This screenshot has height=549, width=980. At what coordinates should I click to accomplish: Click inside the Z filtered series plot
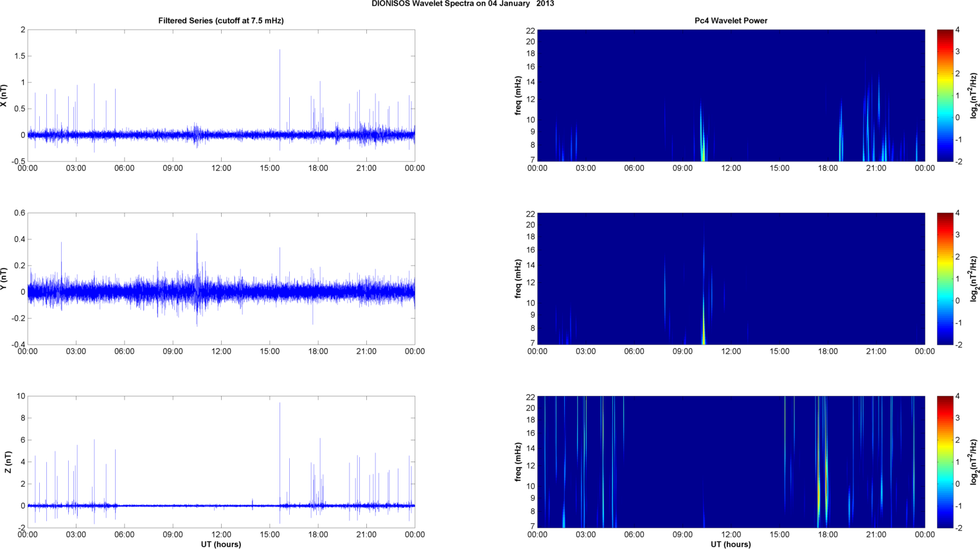point(221,462)
